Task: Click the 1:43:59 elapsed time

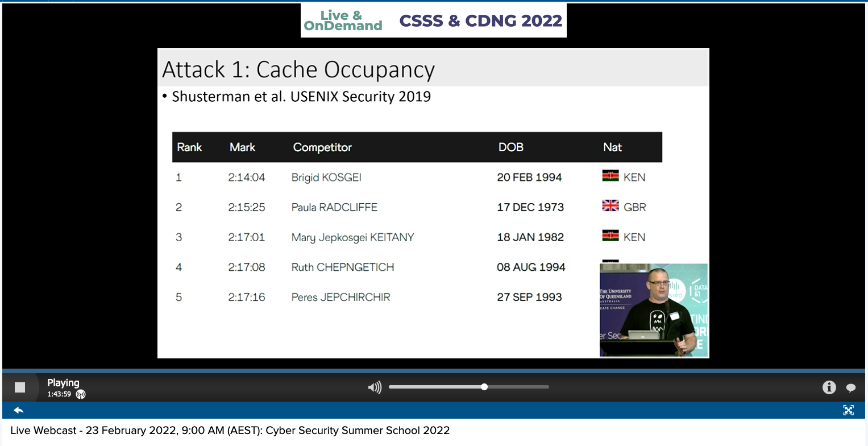Action: point(59,394)
